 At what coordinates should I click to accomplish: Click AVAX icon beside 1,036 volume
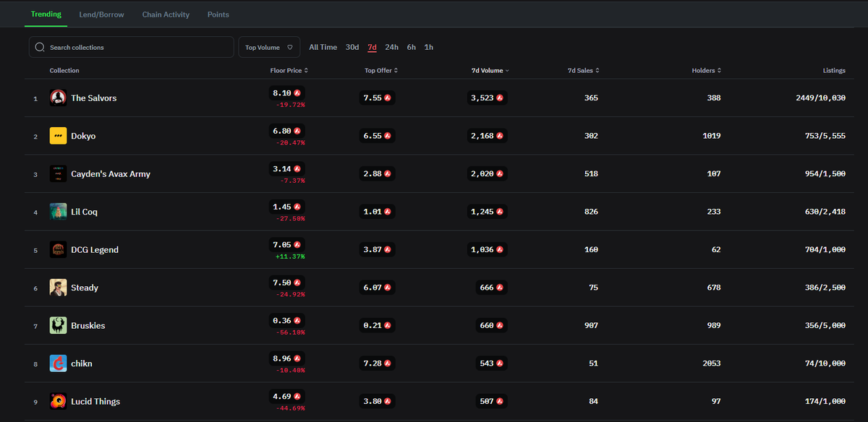tap(500, 249)
